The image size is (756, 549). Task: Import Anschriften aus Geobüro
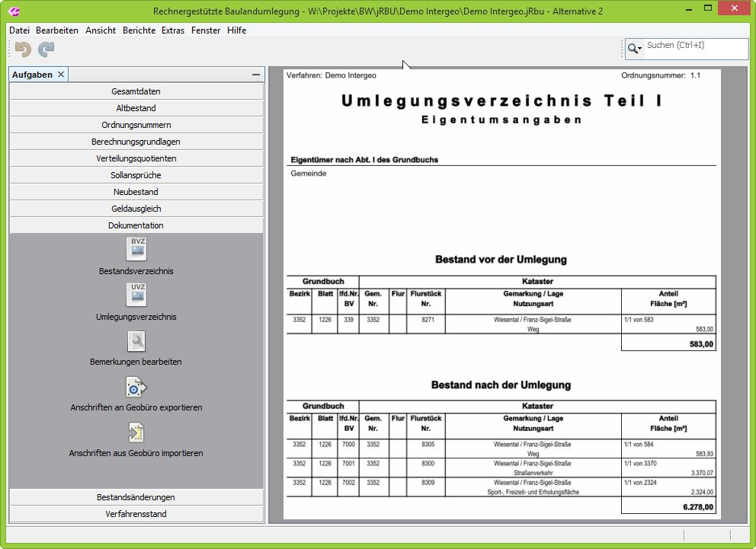[x=135, y=435]
